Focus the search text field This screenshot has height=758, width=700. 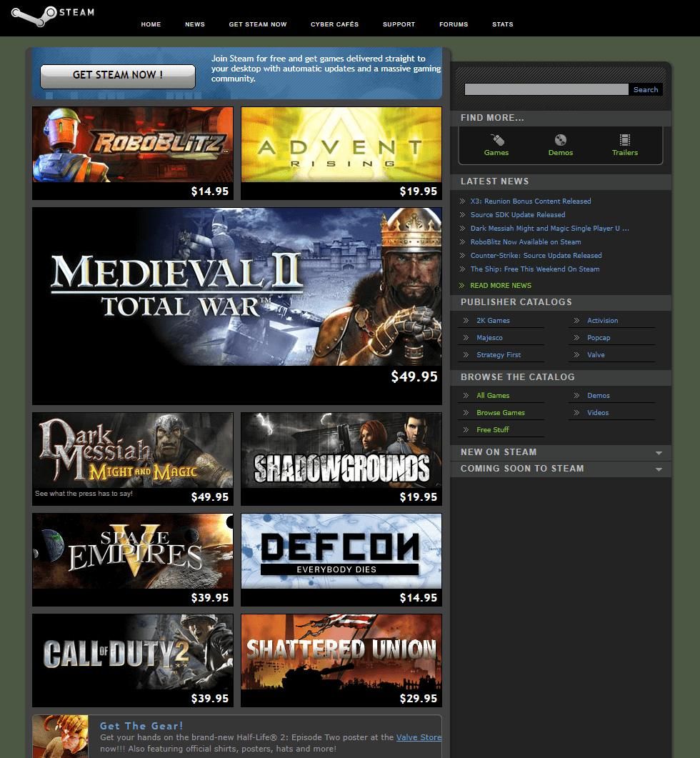pyautogui.click(x=546, y=89)
